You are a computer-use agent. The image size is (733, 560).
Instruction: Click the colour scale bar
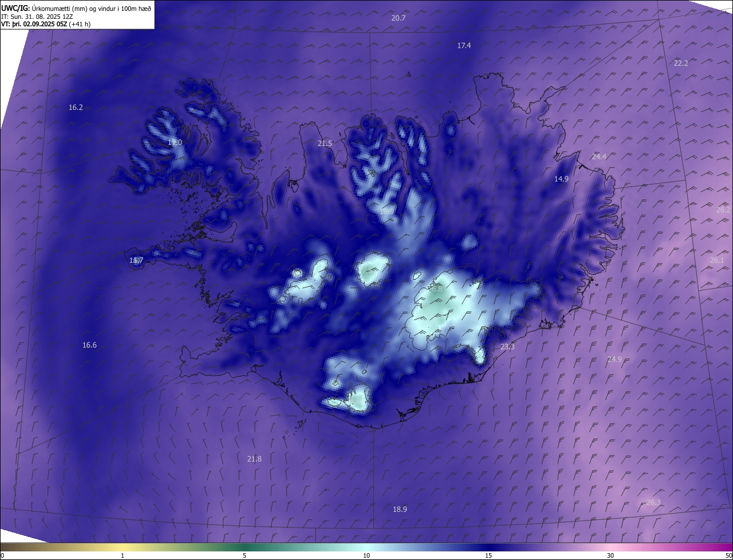[x=366, y=547]
